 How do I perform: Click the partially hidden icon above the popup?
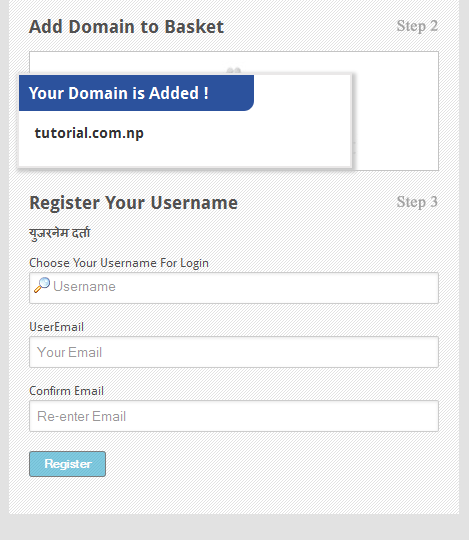tap(234, 71)
